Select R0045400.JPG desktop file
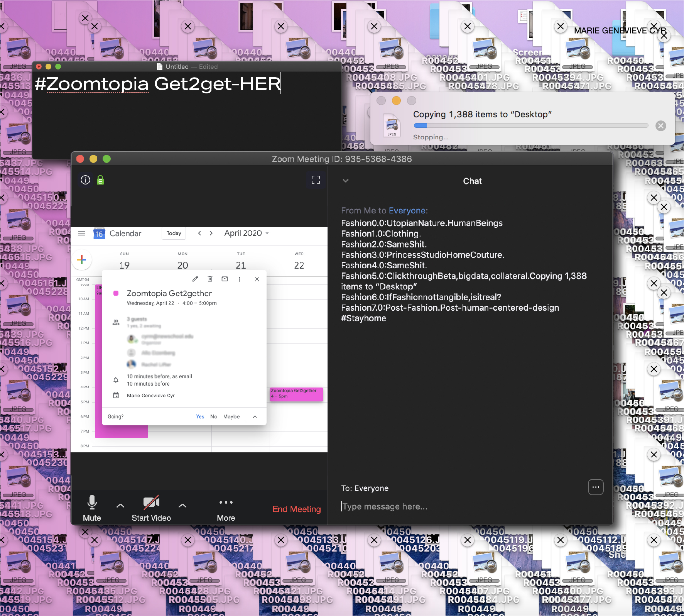Viewport: 684px width, 616px height. click(567, 591)
